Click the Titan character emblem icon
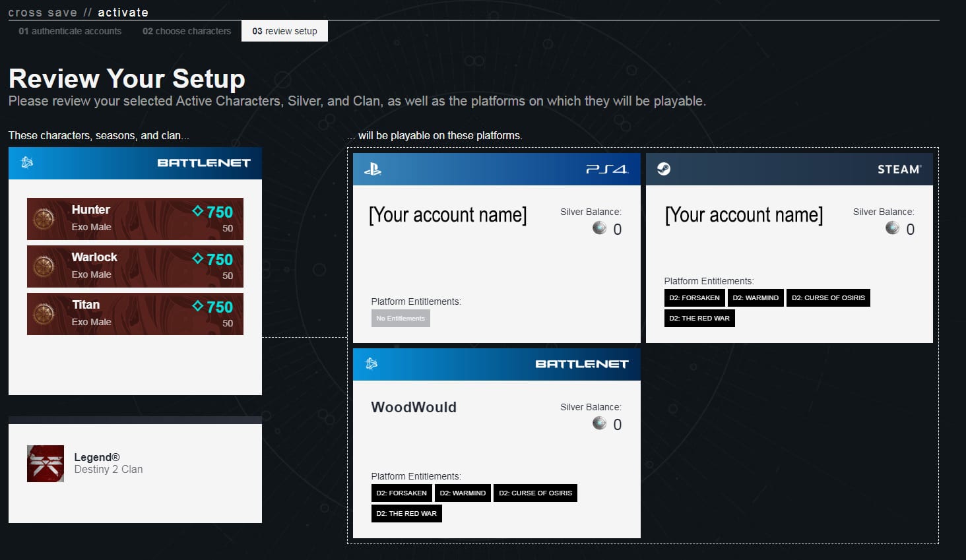The image size is (966, 560). (44, 313)
